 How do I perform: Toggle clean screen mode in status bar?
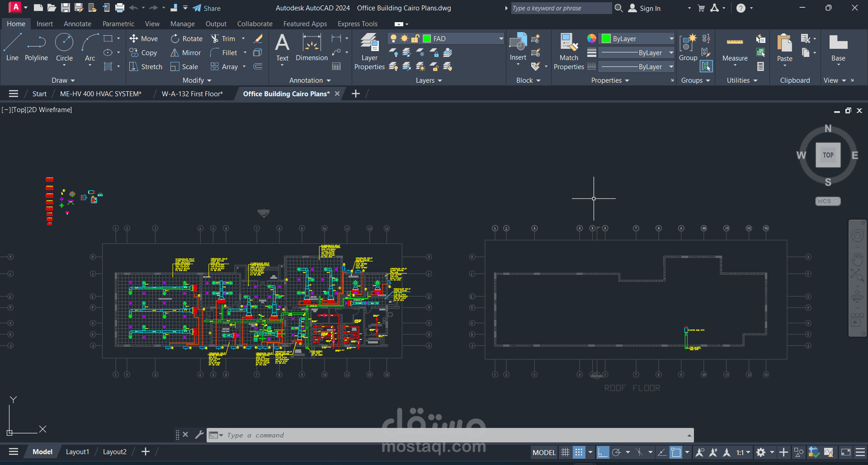[x=846, y=452]
